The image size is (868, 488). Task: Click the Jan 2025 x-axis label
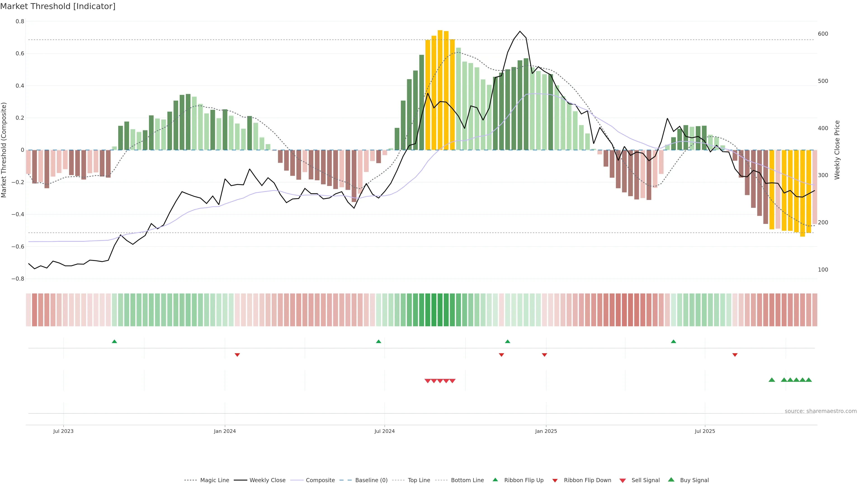(x=546, y=431)
